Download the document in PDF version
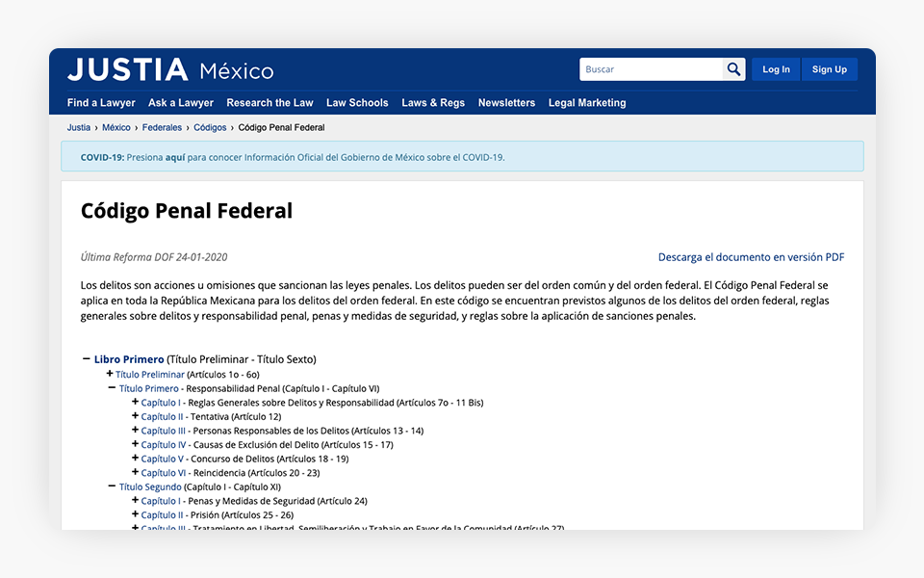 [x=751, y=257]
